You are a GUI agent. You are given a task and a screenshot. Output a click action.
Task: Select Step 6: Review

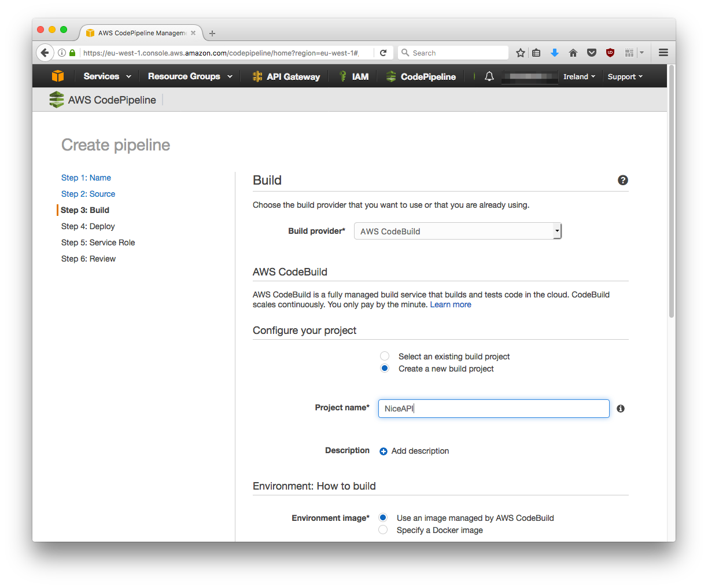pos(89,259)
